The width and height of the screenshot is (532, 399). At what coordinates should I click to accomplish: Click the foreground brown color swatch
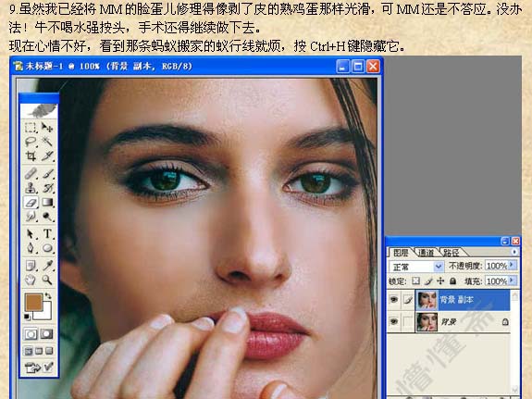click(33, 302)
